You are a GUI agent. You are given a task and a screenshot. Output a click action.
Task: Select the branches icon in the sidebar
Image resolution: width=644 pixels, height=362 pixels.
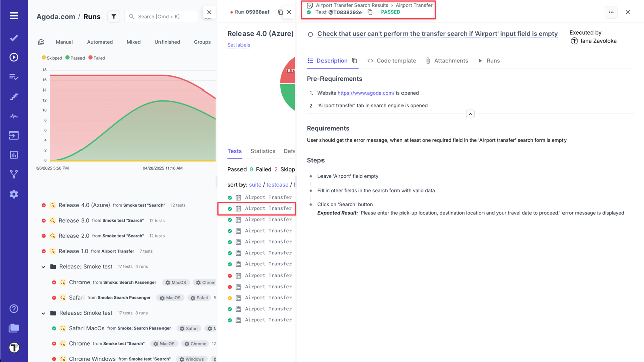pos(14,174)
